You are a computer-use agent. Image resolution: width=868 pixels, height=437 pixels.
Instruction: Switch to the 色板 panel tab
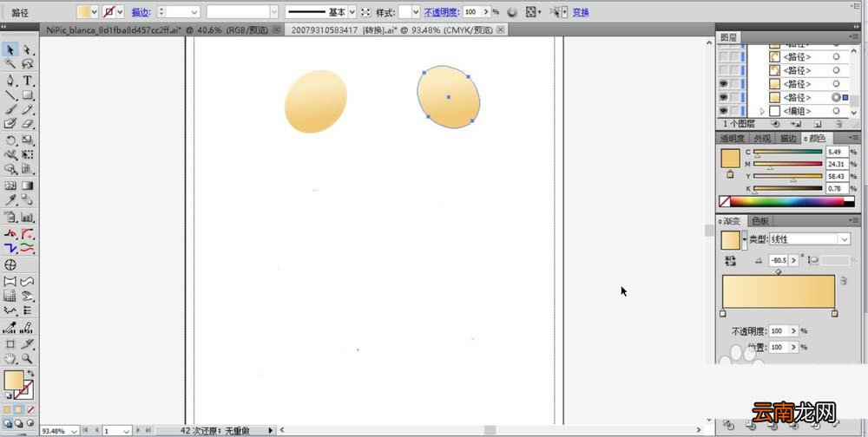[x=760, y=221]
